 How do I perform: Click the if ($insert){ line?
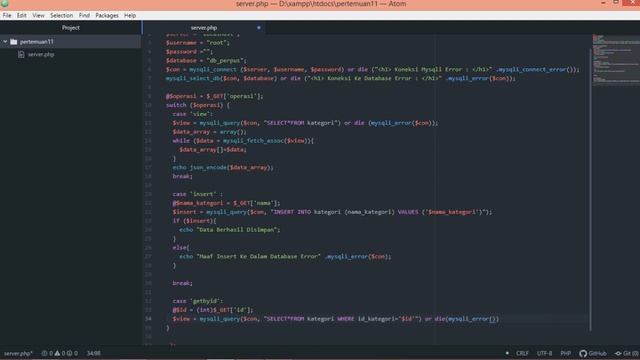[x=194, y=221]
